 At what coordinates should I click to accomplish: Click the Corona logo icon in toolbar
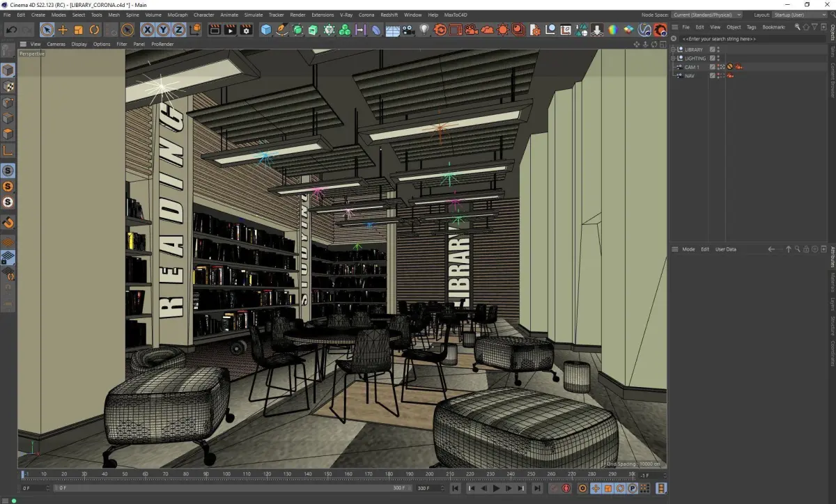[x=660, y=30]
